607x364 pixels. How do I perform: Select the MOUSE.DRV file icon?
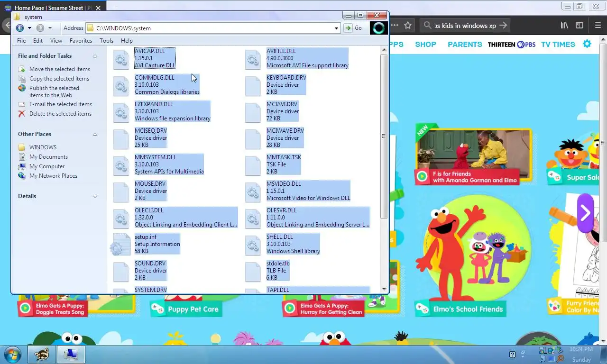tap(121, 192)
